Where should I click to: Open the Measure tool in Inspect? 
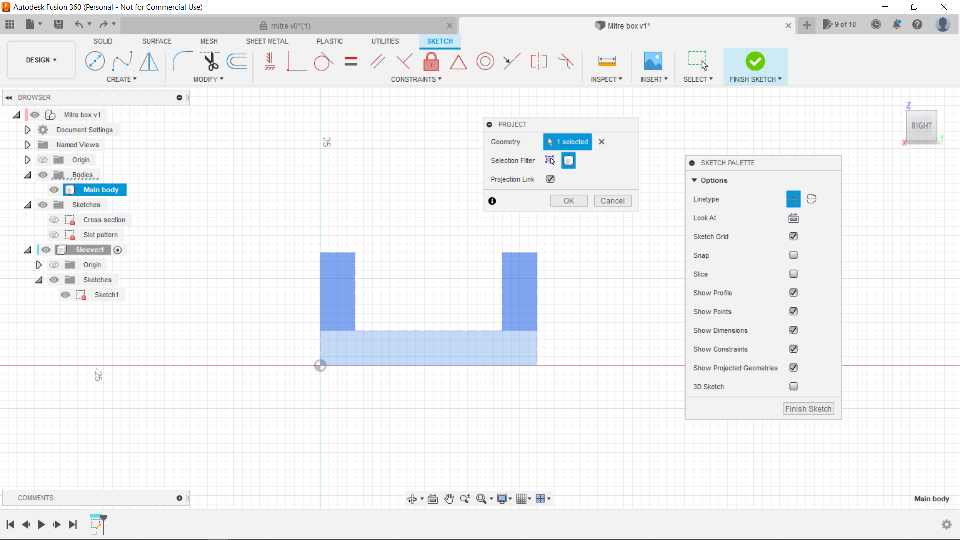pos(606,61)
